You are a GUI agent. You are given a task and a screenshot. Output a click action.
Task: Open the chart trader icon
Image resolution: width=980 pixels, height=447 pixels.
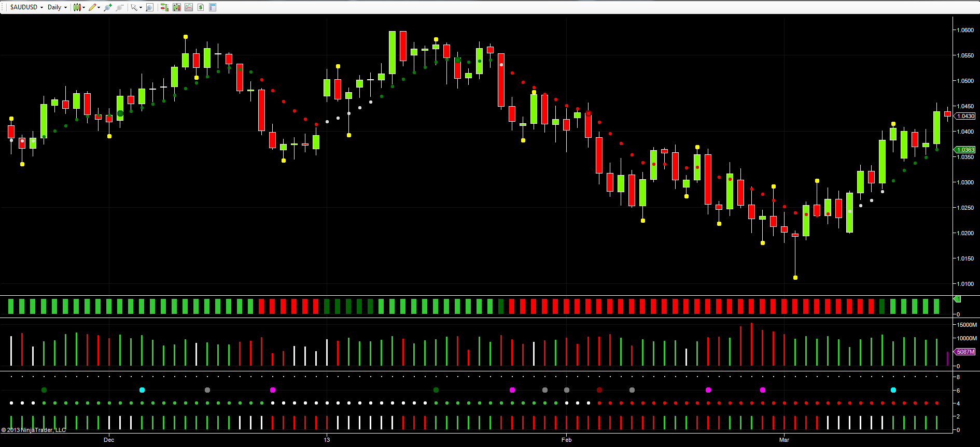coord(164,7)
